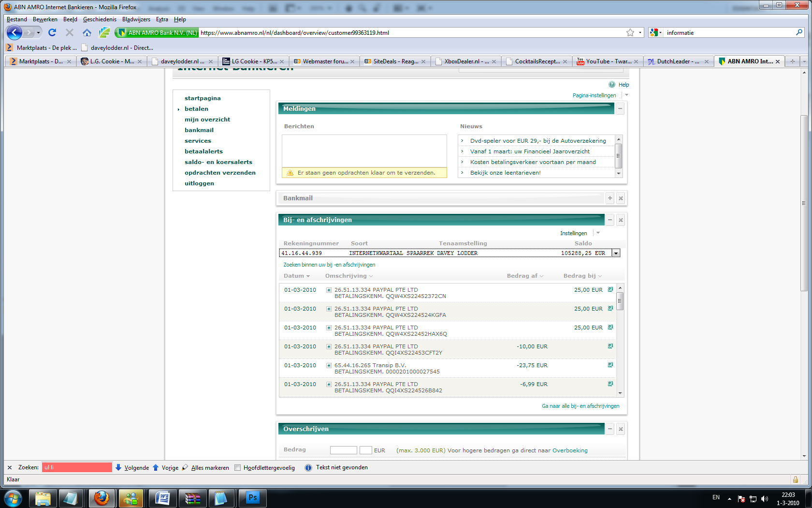Open mijn overzicht sidebar link
This screenshot has height=508, width=812.
click(x=207, y=120)
